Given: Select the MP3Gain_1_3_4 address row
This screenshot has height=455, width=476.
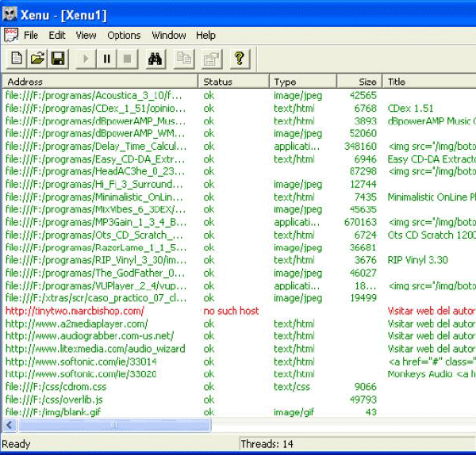Looking at the screenshot, I should pos(96,222).
